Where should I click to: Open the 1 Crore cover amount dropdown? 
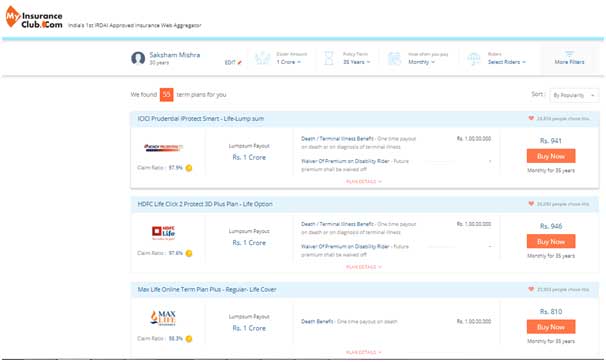(289, 62)
